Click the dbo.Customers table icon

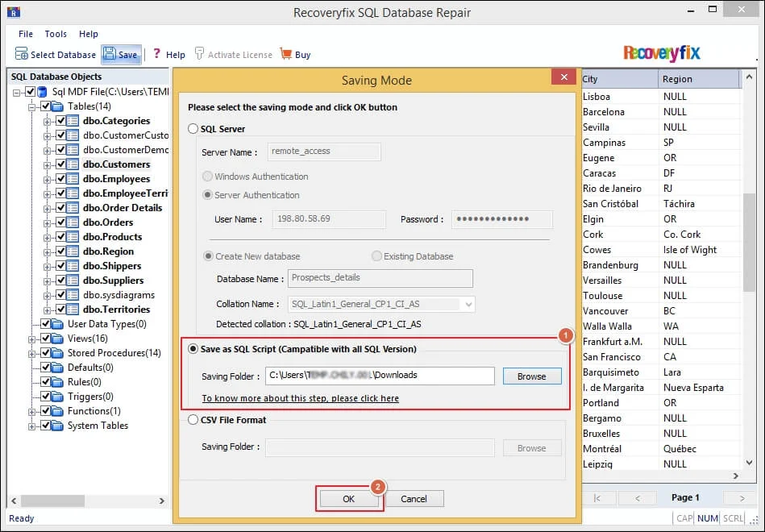tap(73, 164)
